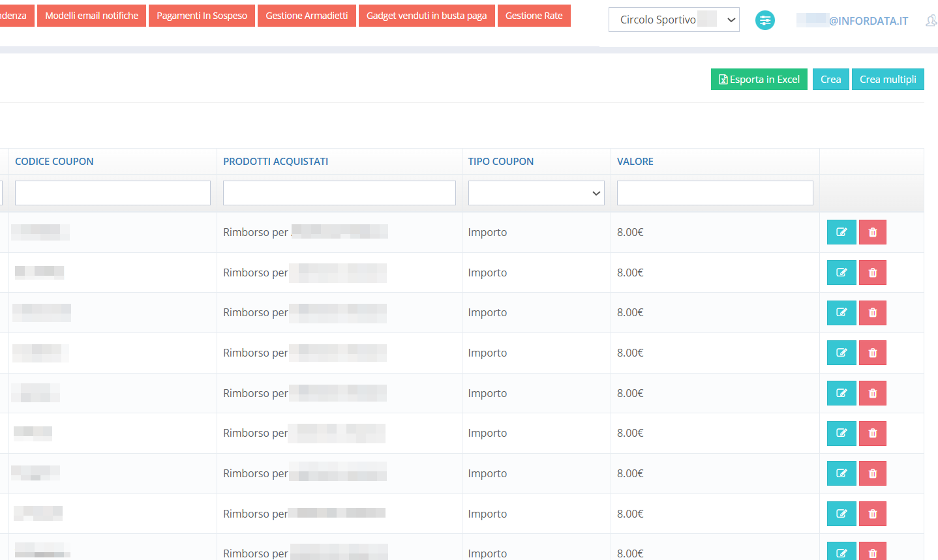Screen dimensions: 938x560
Task: Edit the seventh coupon row with pencil icon
Action: click(841, 473)
